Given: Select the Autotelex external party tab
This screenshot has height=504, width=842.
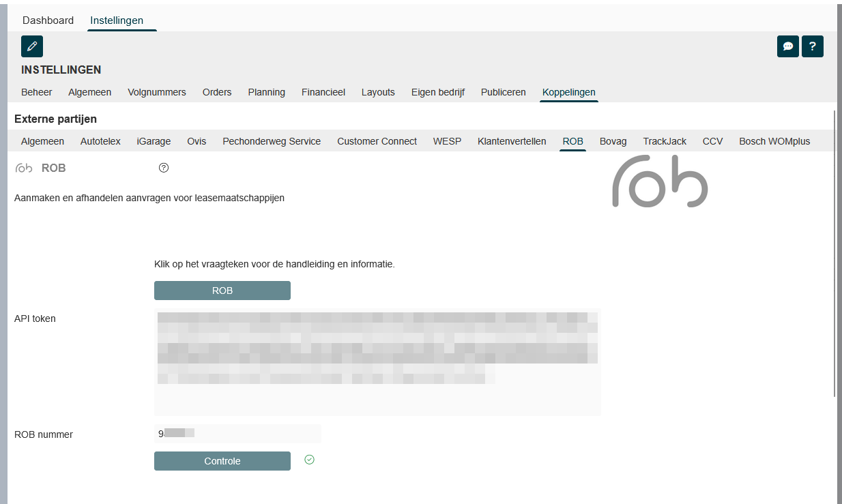Looking at the screenshot, I should tap(100, 141).
